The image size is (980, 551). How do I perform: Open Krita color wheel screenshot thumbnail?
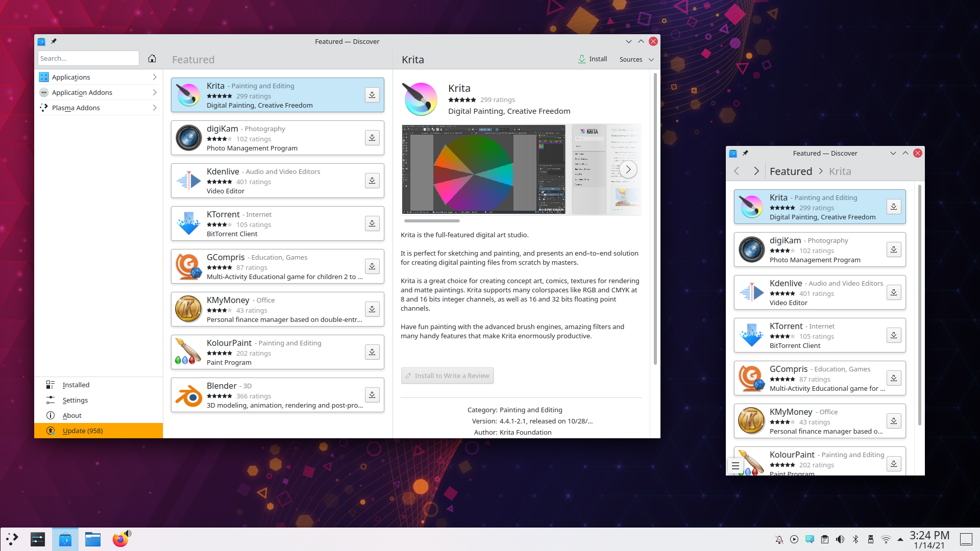click(483, 169)
